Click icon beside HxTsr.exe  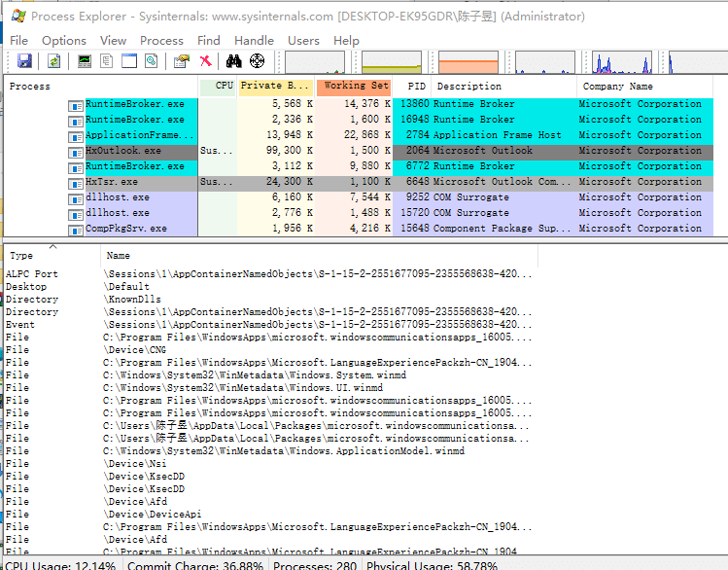pos(75,184)
